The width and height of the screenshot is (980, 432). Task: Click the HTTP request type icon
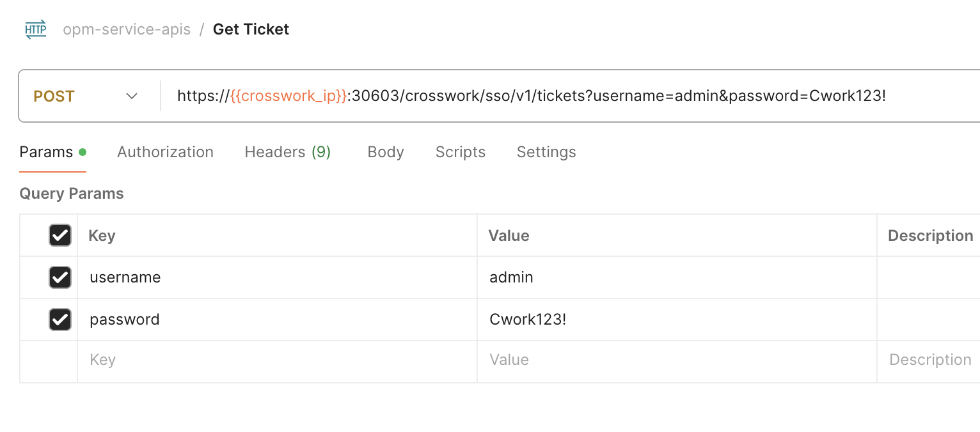pyautogui.click(x=36, y=29)
